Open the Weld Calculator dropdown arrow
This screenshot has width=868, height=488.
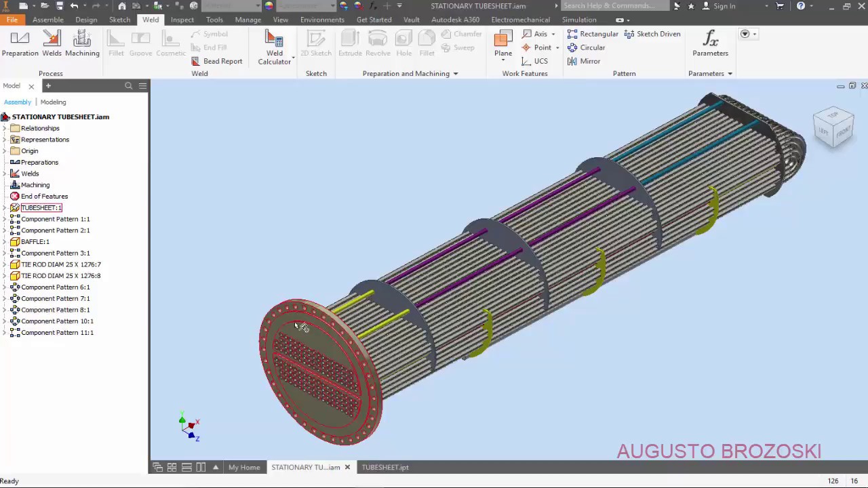[x=293, y=58]
